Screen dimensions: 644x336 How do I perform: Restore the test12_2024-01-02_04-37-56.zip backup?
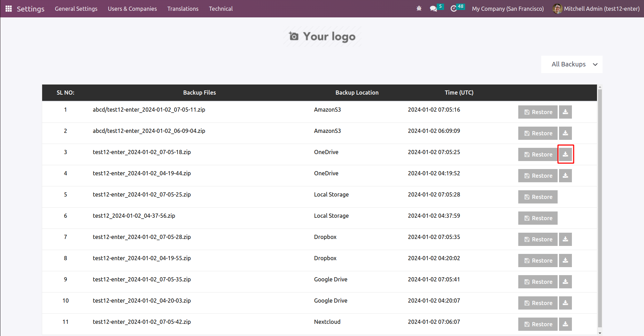[x=538, y=218]
